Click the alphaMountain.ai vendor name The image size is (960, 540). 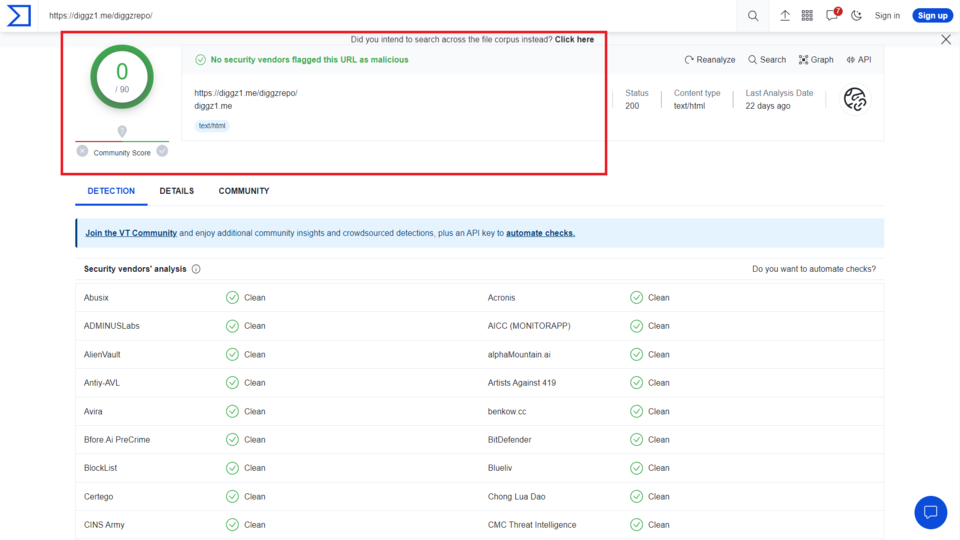[519, 354]
